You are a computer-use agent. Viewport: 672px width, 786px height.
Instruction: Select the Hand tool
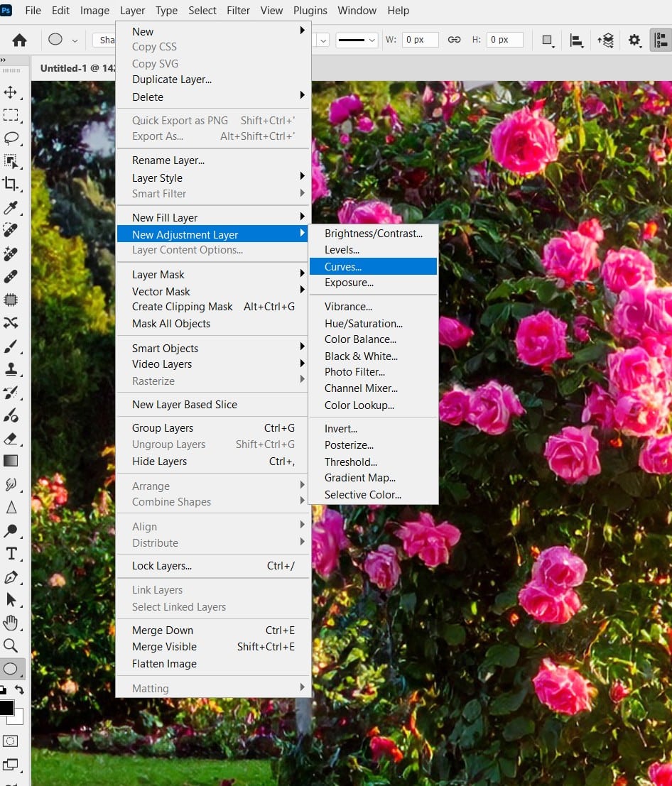[11, 623]
